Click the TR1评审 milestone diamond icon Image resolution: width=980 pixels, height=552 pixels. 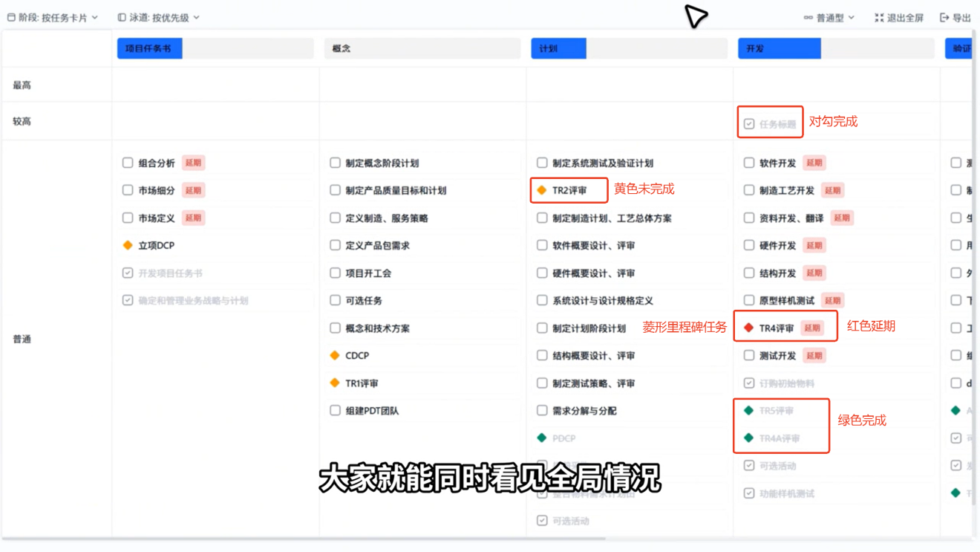[335, 383]
